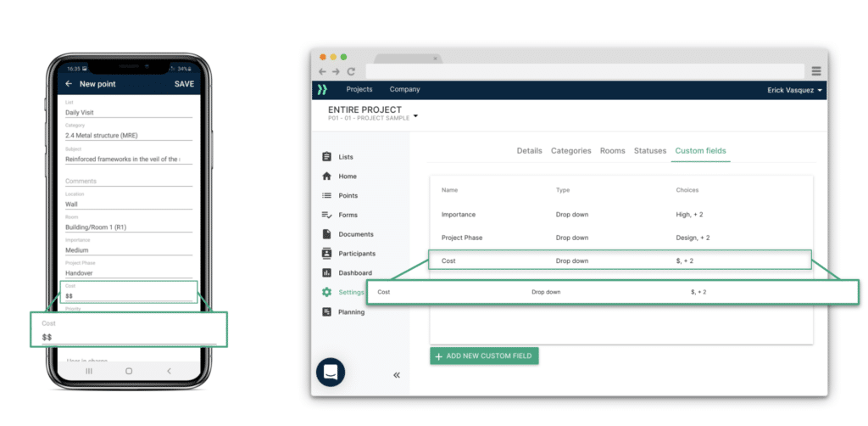Screen dimensions: 868x426
Task: Open Documents via file icon
Action: point(326,234)
